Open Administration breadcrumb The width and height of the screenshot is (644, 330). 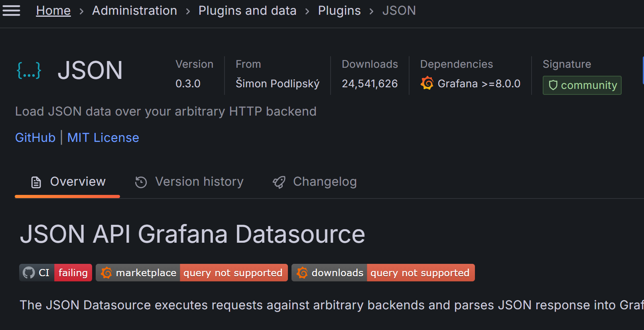click(x=134, y=11)
